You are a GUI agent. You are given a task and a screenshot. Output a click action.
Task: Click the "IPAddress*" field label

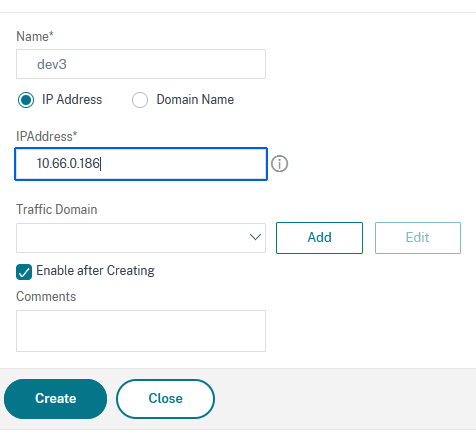pos(47,136)
